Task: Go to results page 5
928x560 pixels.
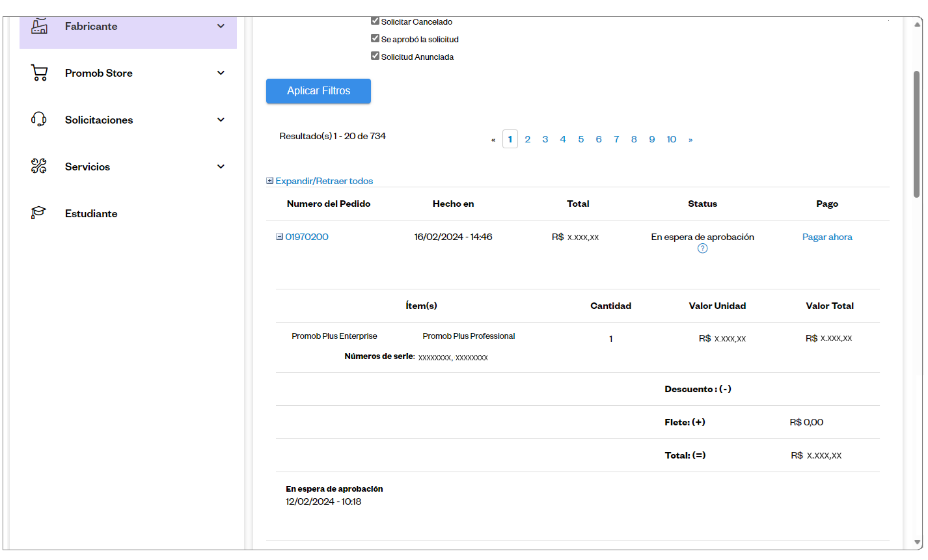Action: pos(581,139)
